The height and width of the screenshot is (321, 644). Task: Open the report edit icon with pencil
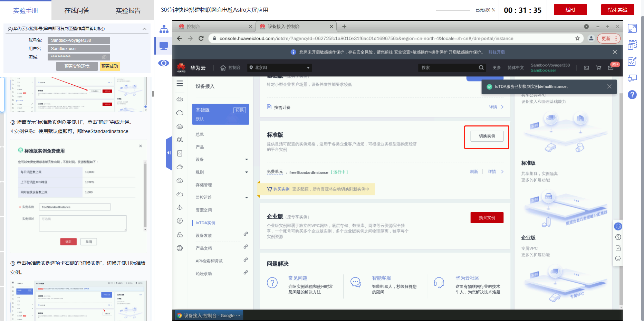click(632, 62)
